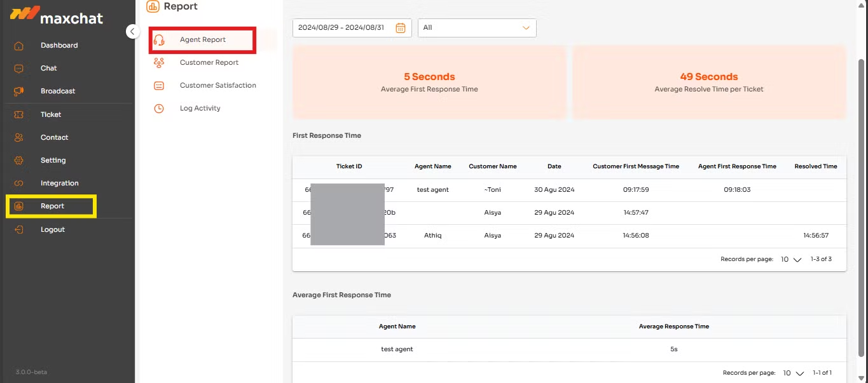Click the Ticket icon in sidebar
868x383 pixels.
[19, 115]
